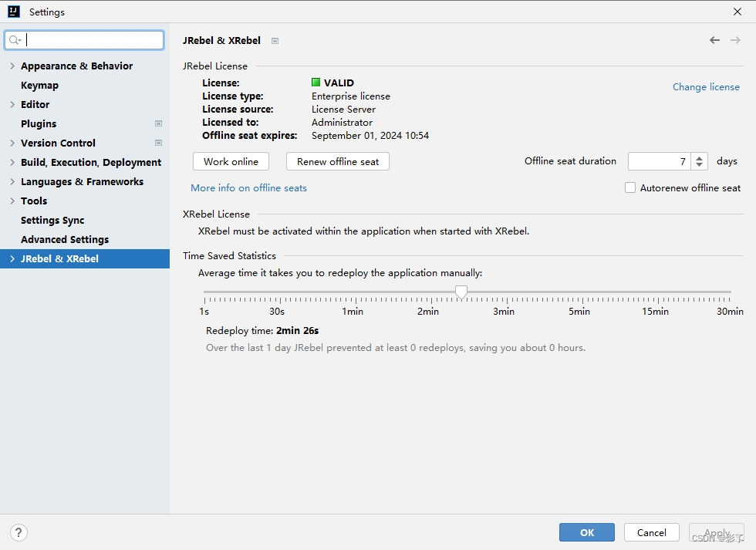
Task: Select Appearance & Behavior category
Action: point(76,66)
